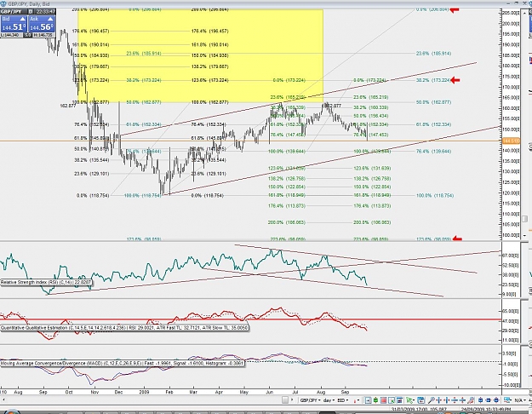The image size is (532, 414).
Task: Click the current price tag 144.51 on price axis
Action: pos(510,141)
